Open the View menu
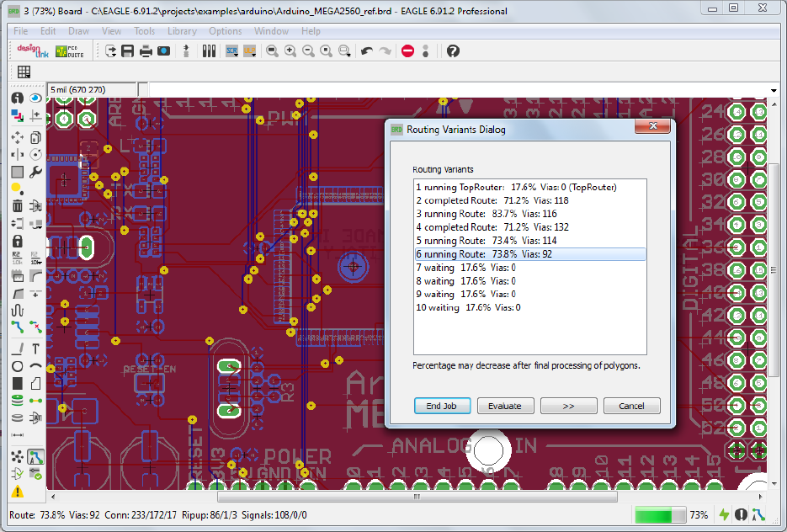The height and width of the screenshot is (532, 787). [111, 31]
